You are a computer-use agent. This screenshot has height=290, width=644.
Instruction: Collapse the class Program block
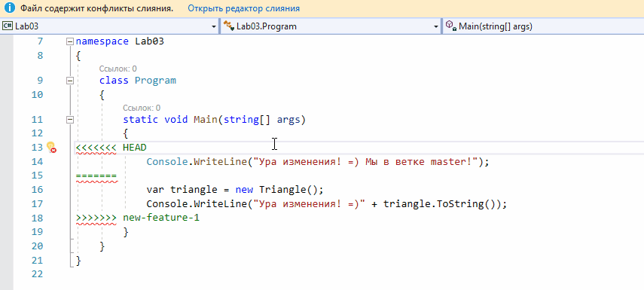[70, 81]
